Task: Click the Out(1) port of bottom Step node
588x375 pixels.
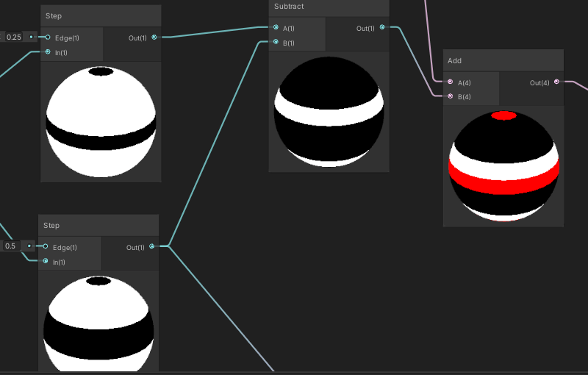Action: click(152, 246)
